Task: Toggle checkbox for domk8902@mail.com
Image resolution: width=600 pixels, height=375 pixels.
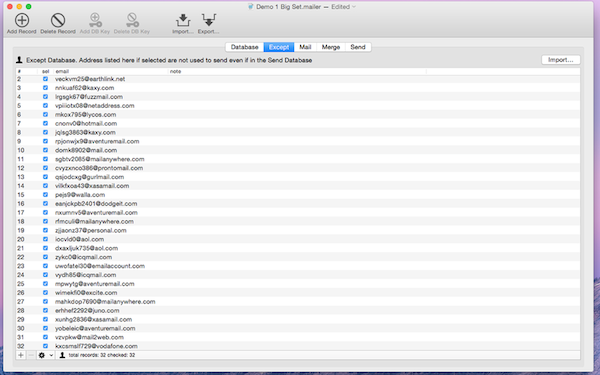Action: point(45,150)
